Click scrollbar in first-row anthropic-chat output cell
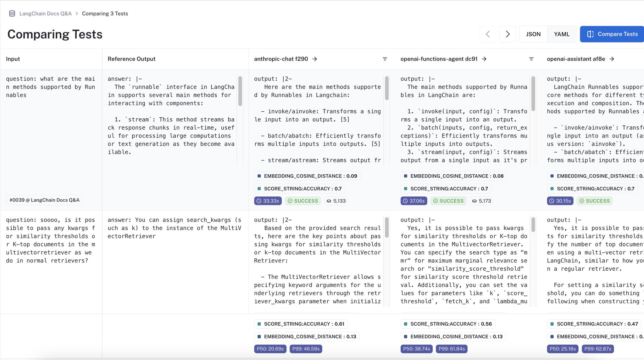644x360 pixels. pos(387,88)
